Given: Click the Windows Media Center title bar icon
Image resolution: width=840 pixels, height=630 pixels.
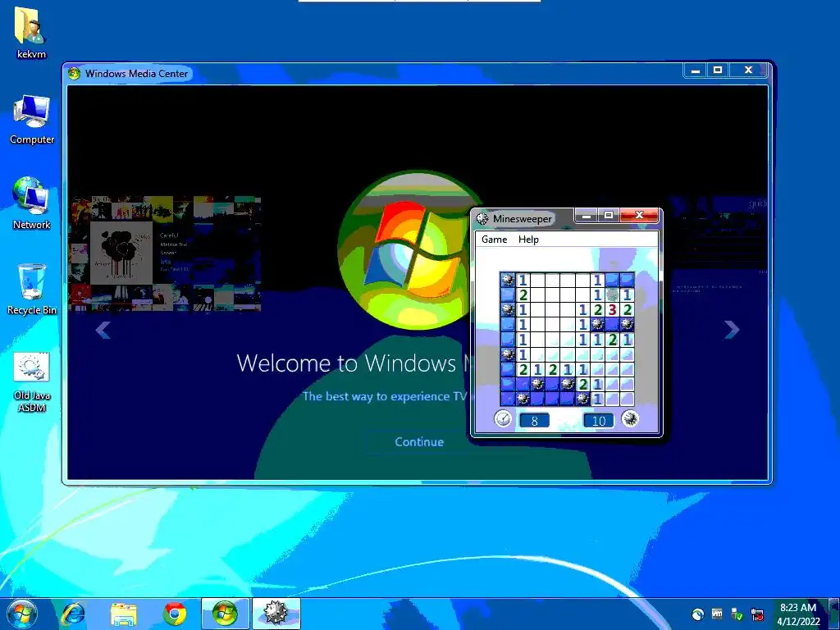Looking at the screenshot, I should point(74,73).
